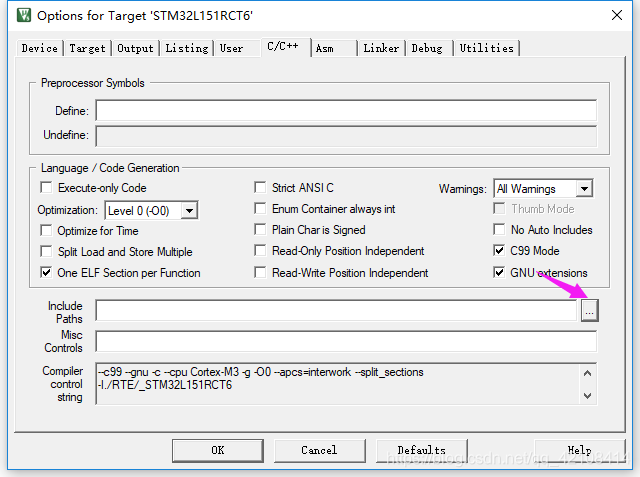
Task: Click the Defaults button
Action: click(422, 450)
